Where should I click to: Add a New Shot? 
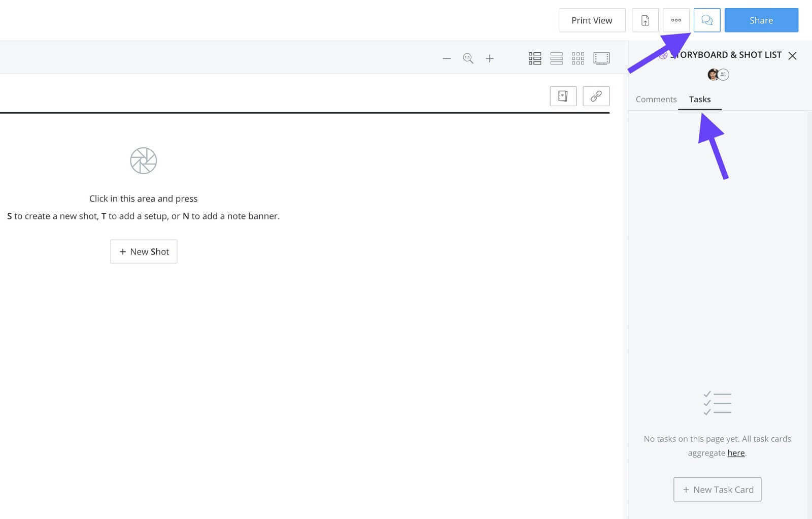144,251
